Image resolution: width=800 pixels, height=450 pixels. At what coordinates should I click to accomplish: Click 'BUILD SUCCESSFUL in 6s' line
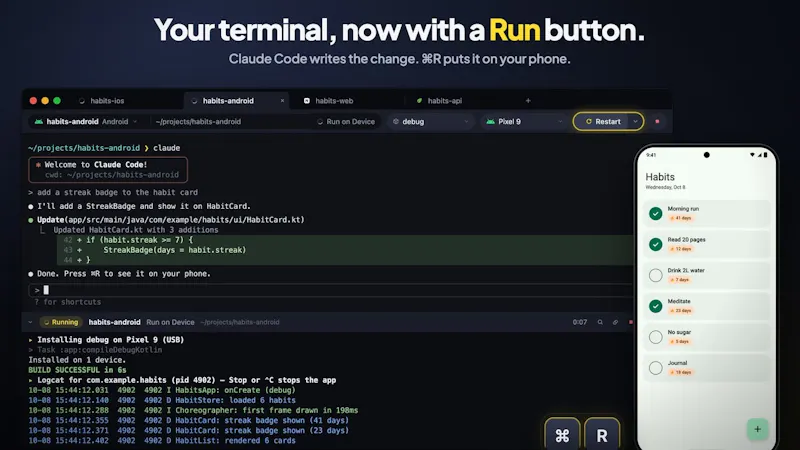(78, 370)
